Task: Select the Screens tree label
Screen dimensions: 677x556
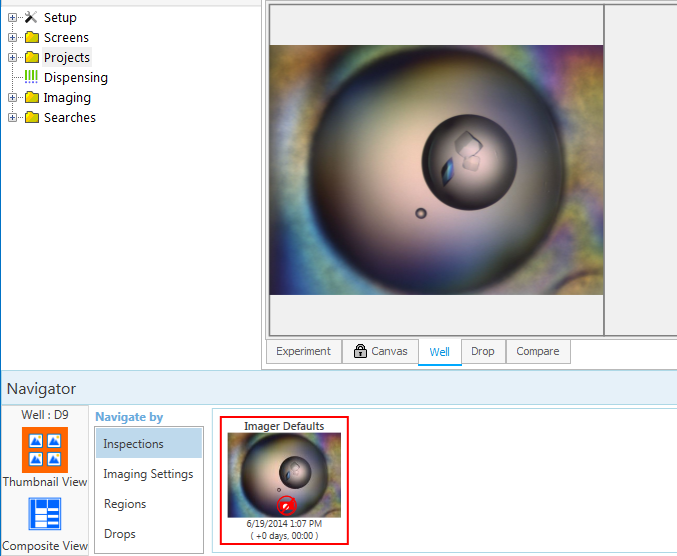Action: pyautogui.click(x=66, y=38)
